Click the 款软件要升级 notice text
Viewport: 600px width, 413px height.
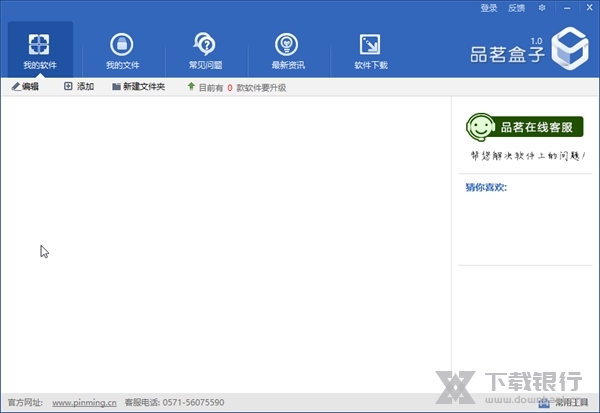pos(261,88)
